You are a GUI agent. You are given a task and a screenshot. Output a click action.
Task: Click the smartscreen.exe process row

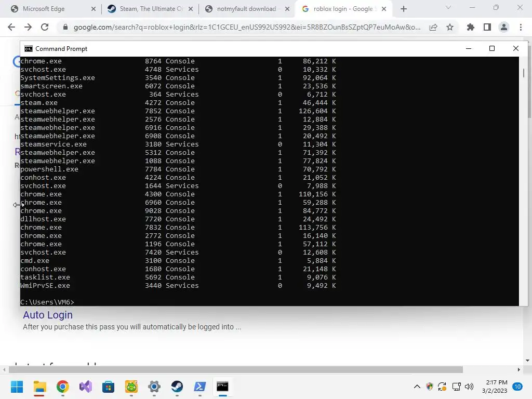pyautogui.click(x=178, y=86)
